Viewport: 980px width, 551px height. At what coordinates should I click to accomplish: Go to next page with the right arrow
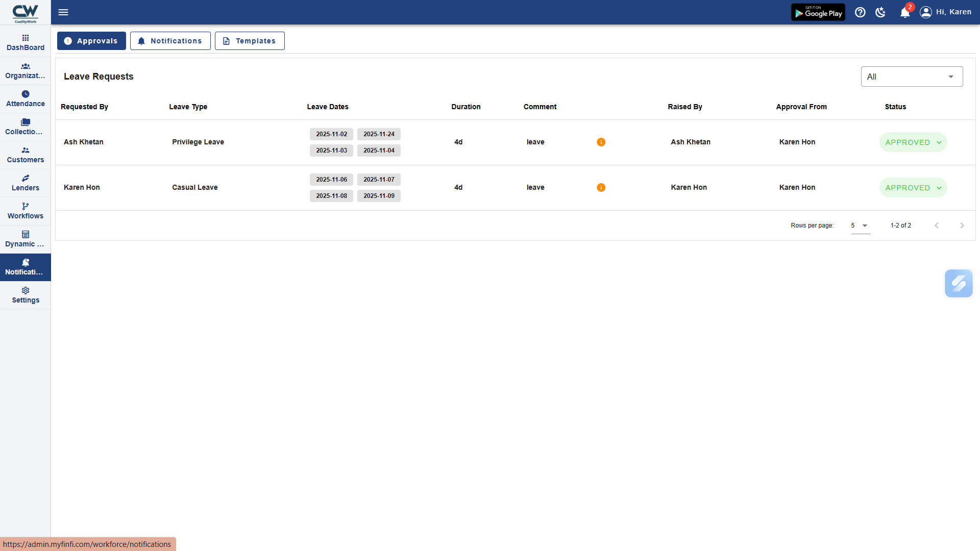coord(962,225)
